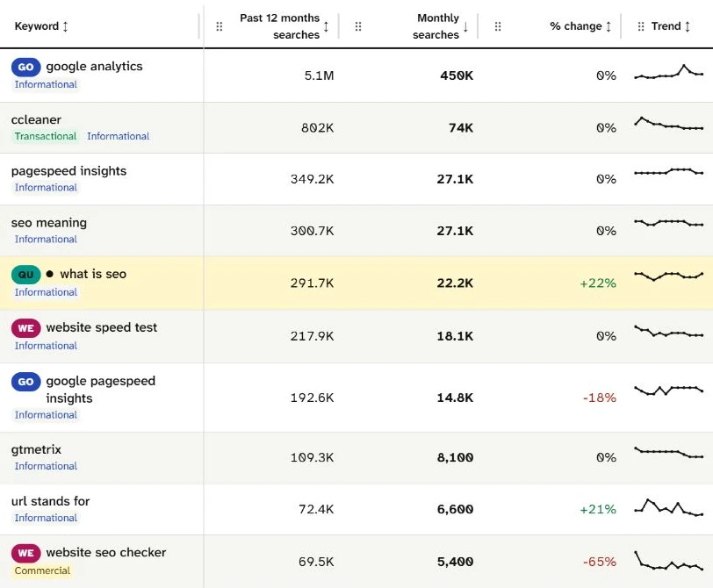The height and width of the screenshot is (588, 713).
Task: Open the ccleaner keyword
Action: (36, 120)
